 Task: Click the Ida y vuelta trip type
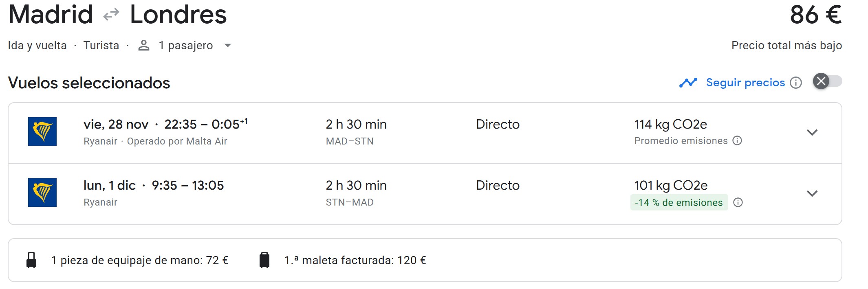pos(37,46)
